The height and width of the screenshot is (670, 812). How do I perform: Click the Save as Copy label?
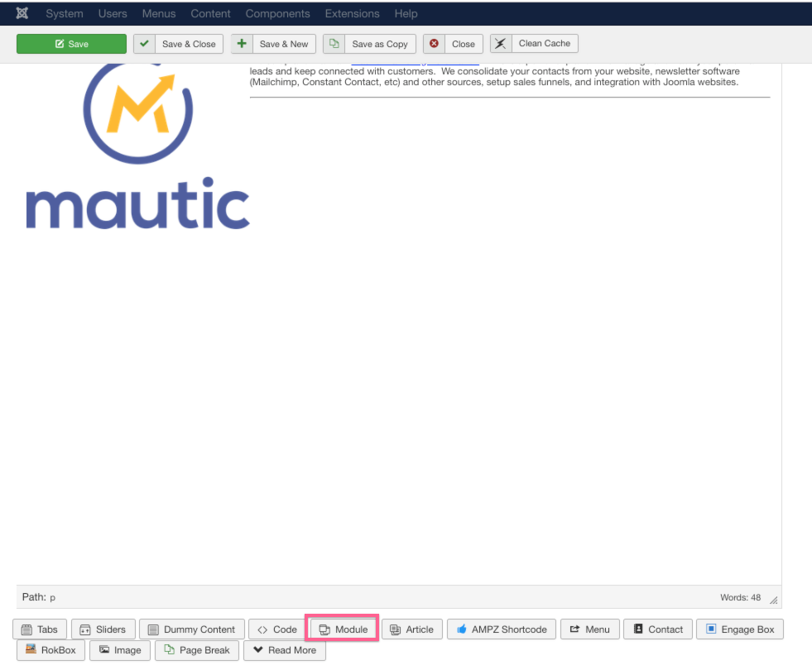[x=380, y=44]
